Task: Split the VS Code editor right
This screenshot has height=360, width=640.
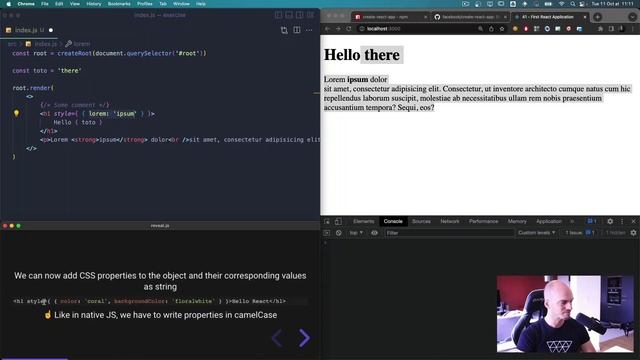Action: click(297, 30)
